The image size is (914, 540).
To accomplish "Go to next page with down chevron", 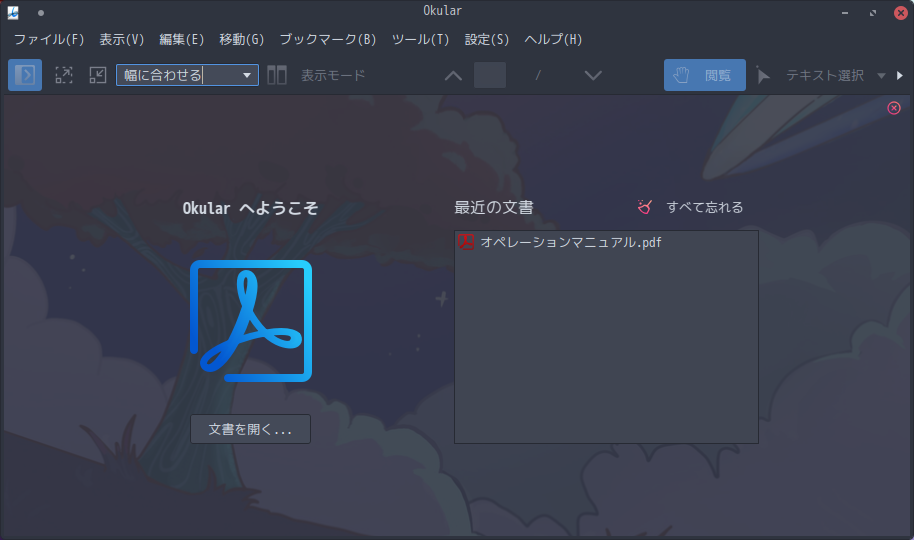I will pyautogui.click(x=593, y=76).
